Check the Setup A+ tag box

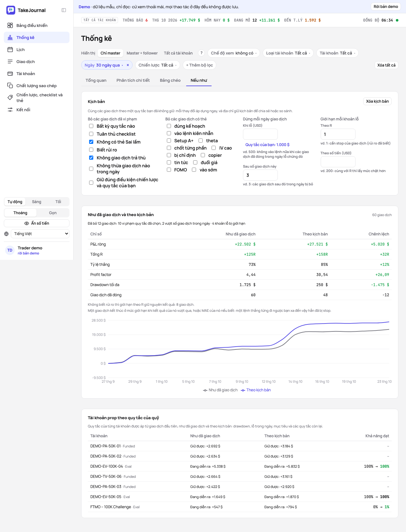(x=169, y=141)
